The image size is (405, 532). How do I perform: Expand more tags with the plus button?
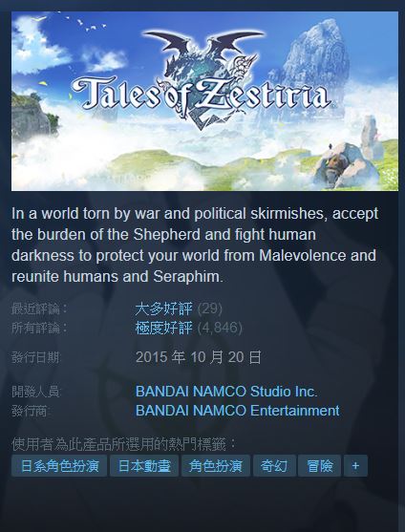[x=355, y=465]
